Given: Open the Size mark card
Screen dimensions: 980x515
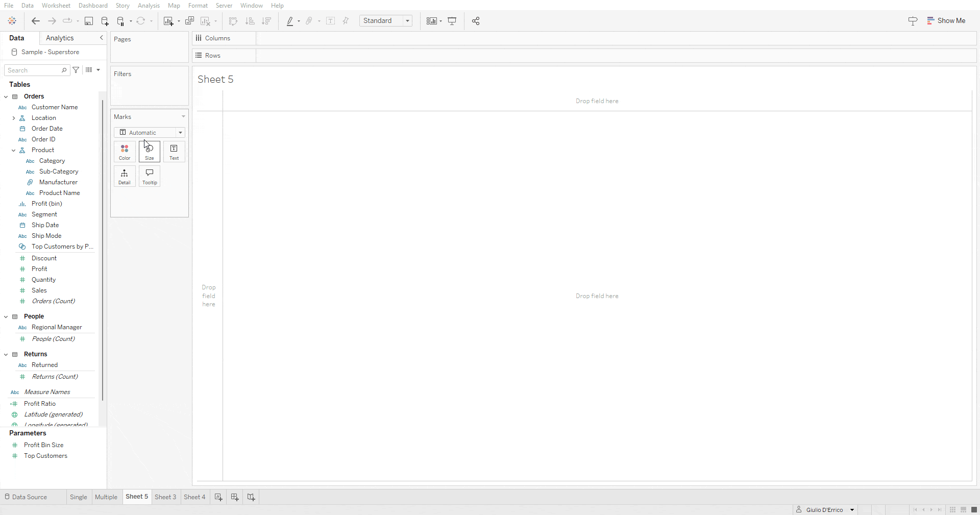Looking at the screenshot, I should point(149,152).
